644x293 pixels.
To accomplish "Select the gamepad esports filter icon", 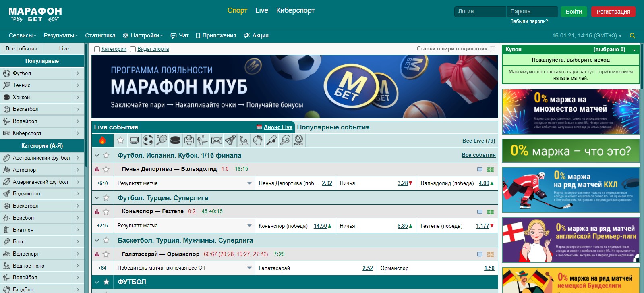I will tap(217, 140).
